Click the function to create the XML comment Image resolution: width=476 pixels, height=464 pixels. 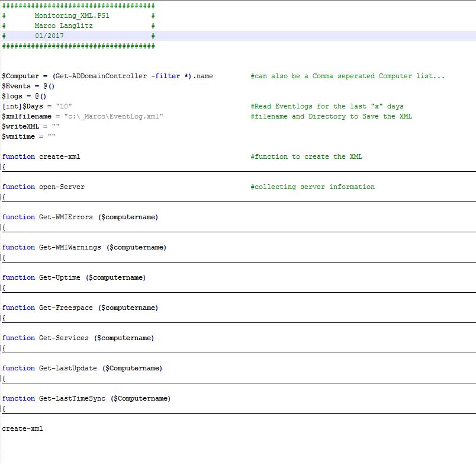click(x=307, y=157)
